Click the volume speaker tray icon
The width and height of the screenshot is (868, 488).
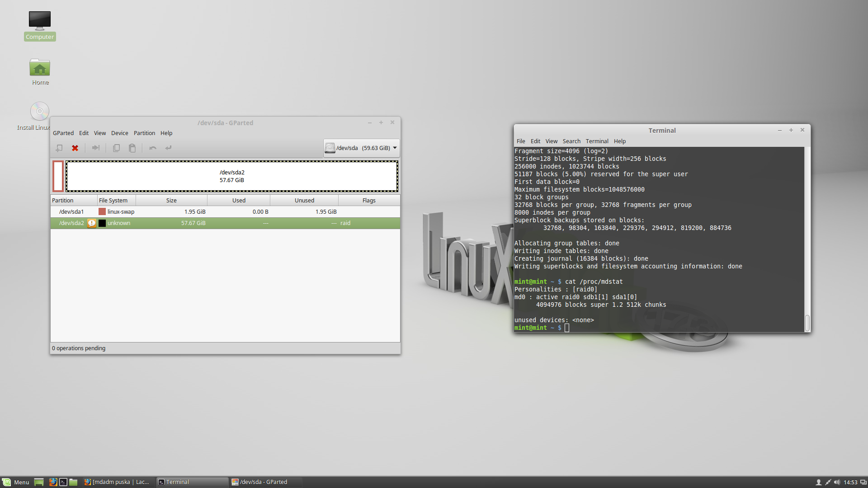[837, 482]
